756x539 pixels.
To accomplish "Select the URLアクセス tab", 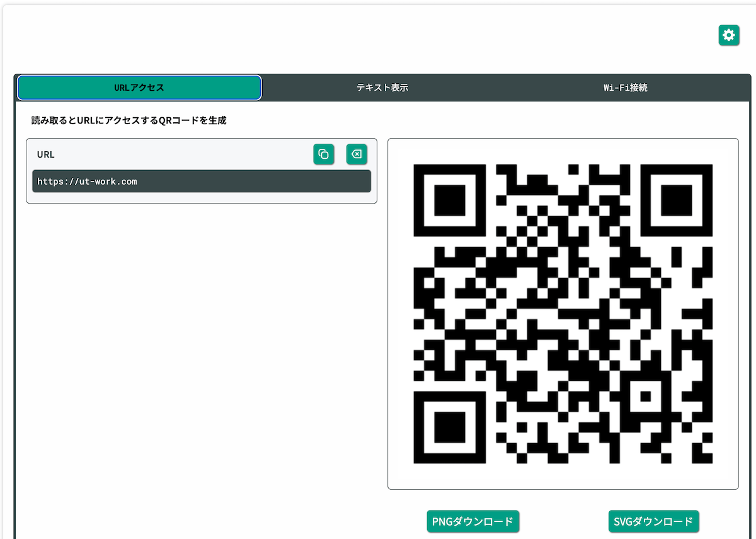I will click(139, 88).
